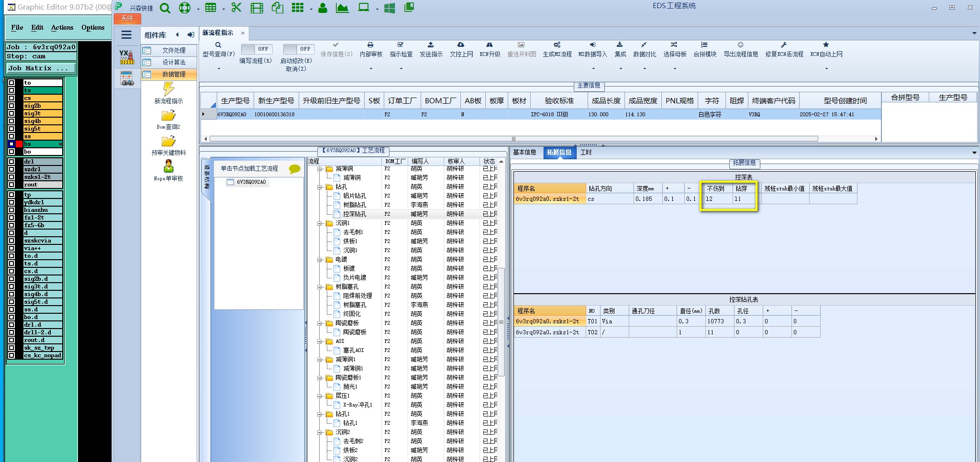980x462 pixels.
Task: Toggle the 编写流程(R) OFF switch
Action: [256, 49]
